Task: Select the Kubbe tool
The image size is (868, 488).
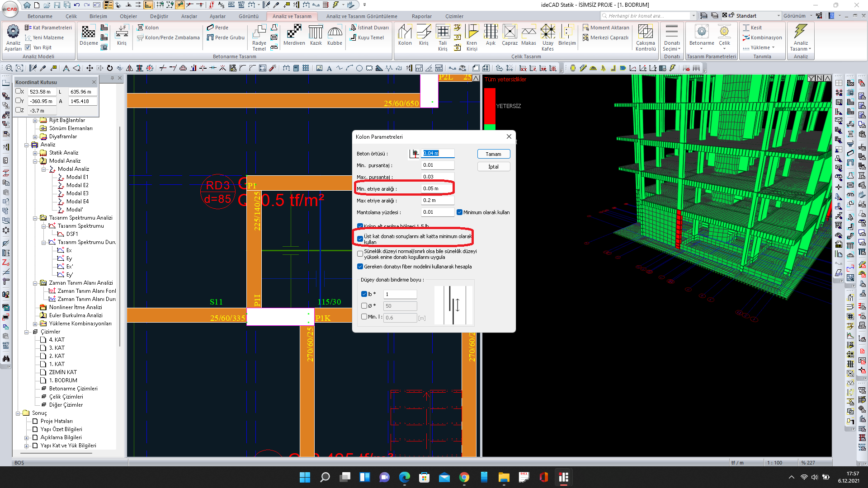Action: 335,35
